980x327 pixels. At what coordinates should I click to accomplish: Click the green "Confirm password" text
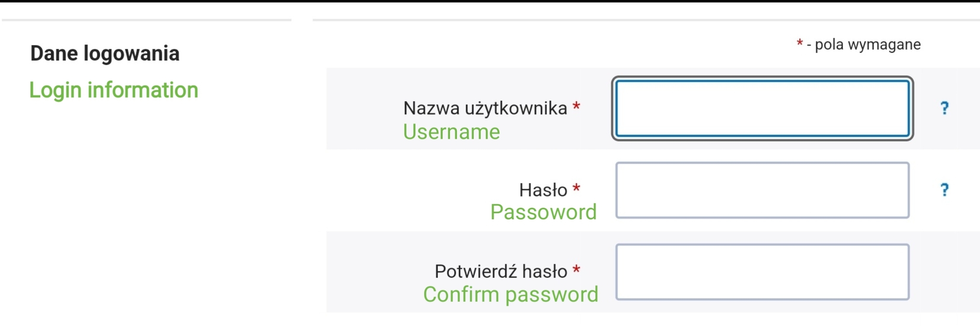coord(511,295)
